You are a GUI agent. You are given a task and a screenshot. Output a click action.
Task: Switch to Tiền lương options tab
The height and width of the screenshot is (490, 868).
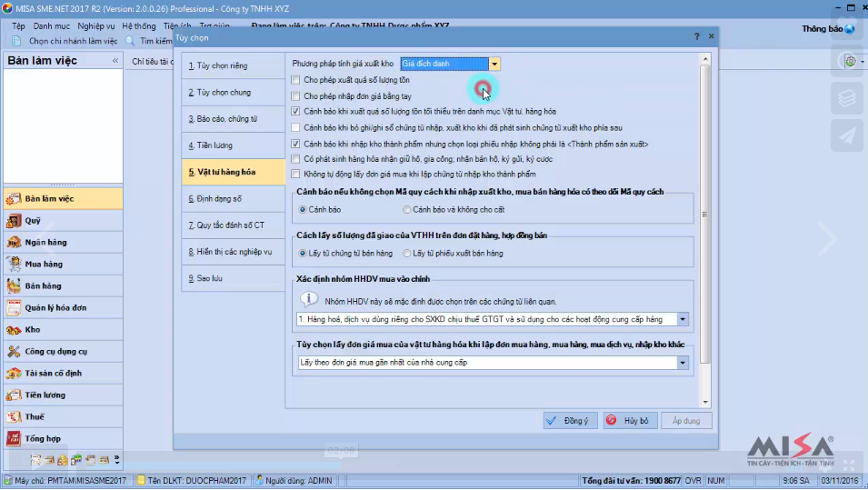click(233, 145)
